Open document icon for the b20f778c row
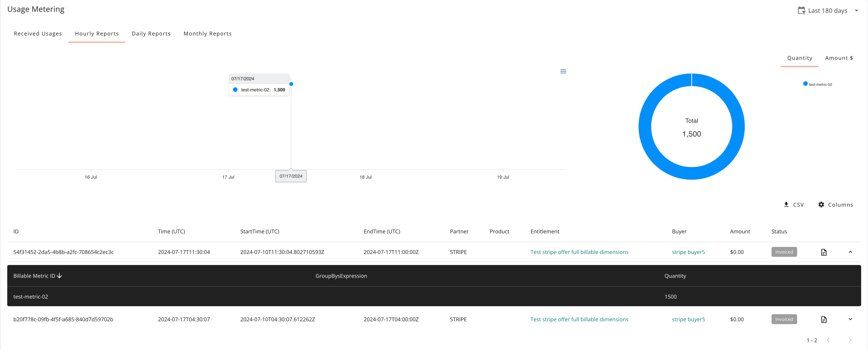This screenshot has height=355, width=868. (823, 320)
